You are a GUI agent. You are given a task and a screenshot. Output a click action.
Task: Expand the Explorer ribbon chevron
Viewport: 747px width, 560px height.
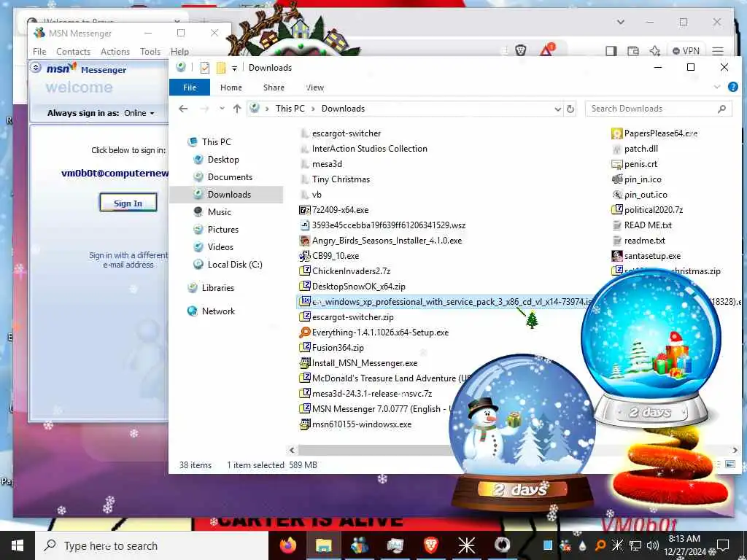pos(717,87)
